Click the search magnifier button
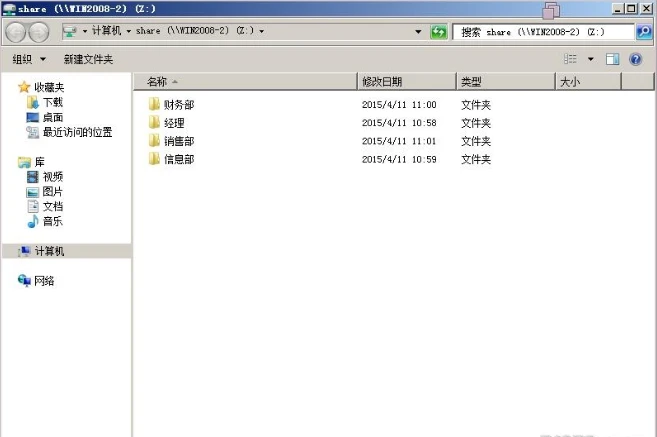Image resolution: width=657 pixels, height=437 pixels. coord(644,32)
